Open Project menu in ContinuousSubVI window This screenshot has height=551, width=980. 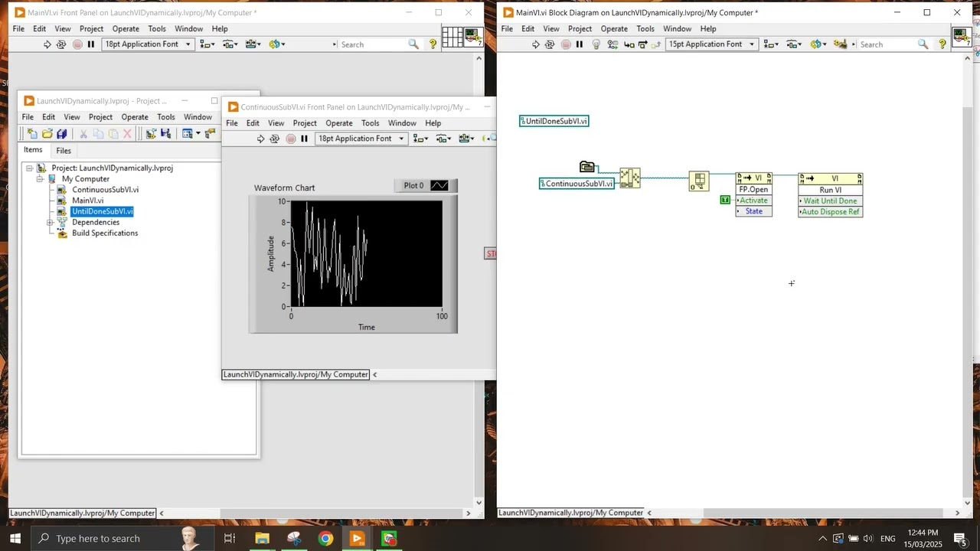(305, 123)
